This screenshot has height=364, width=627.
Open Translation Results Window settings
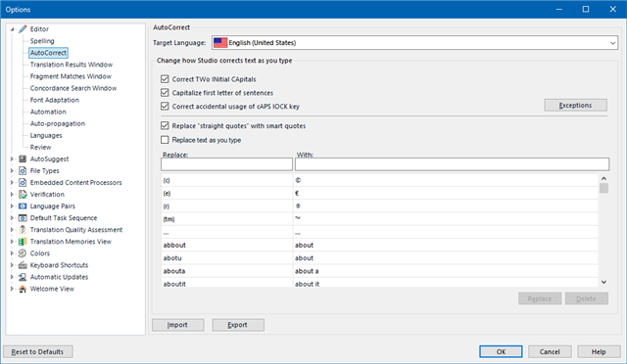tap(72, 65)
